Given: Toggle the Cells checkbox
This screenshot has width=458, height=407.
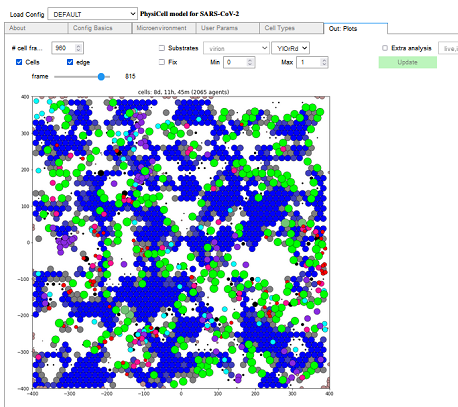Looking at the screenshot, I should [x=19, y=62].
